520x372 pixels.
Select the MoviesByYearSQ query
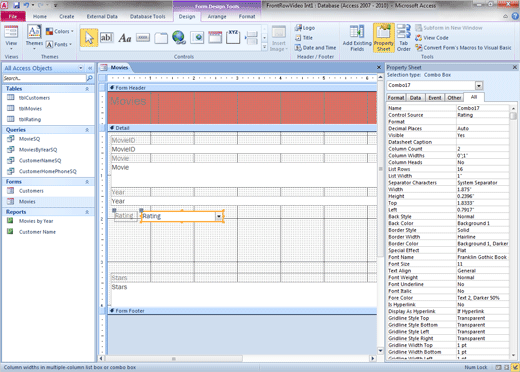pos(38,150)
